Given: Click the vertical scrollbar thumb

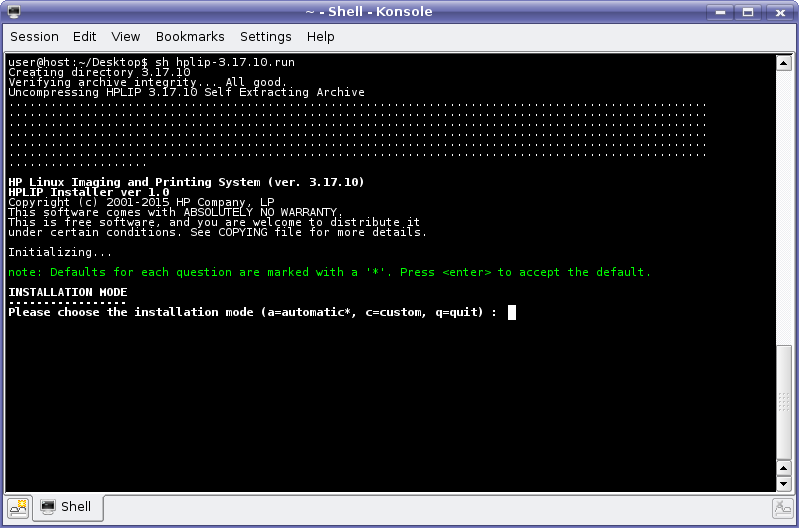Looking at the screenshot, I should [x=783, y=402].
